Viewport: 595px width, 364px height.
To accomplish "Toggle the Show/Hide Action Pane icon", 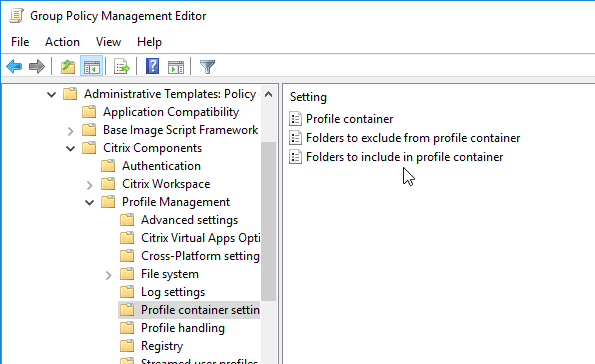I will [176, 67].
